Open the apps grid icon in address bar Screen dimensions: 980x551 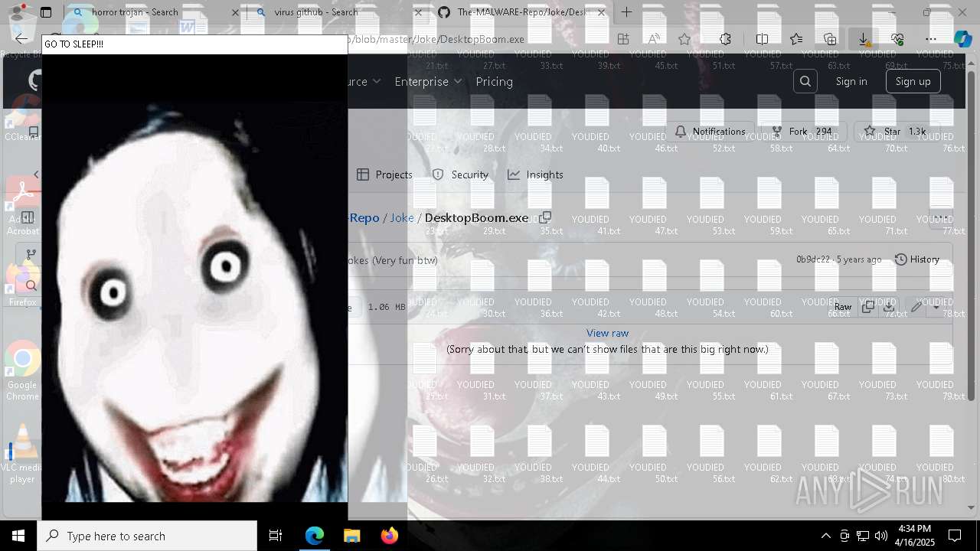coord(623,39)
